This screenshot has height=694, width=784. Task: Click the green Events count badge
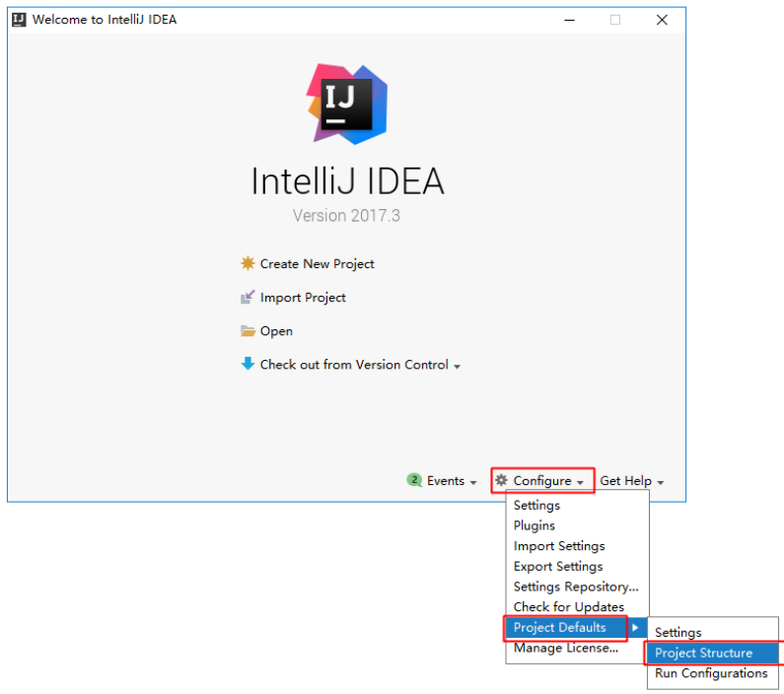coord(414,480)
